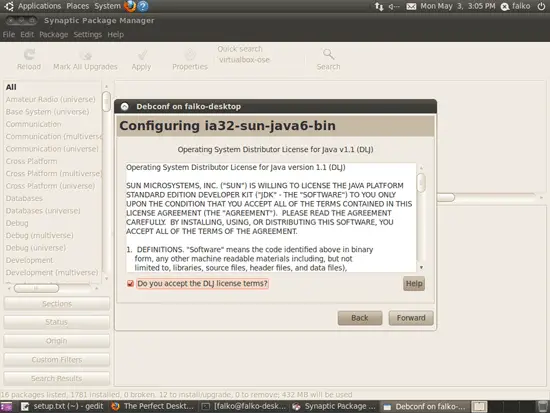Image resolution: width=550 pixels, height=413 pixels.
Task: Toggle the DLJ license terms checkbox
Action: 130,284
